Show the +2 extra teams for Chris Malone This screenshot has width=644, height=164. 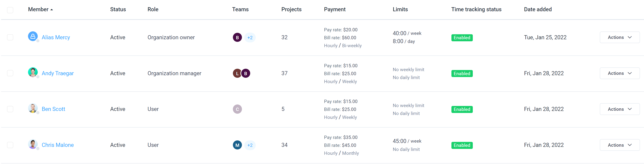[250, 145]
